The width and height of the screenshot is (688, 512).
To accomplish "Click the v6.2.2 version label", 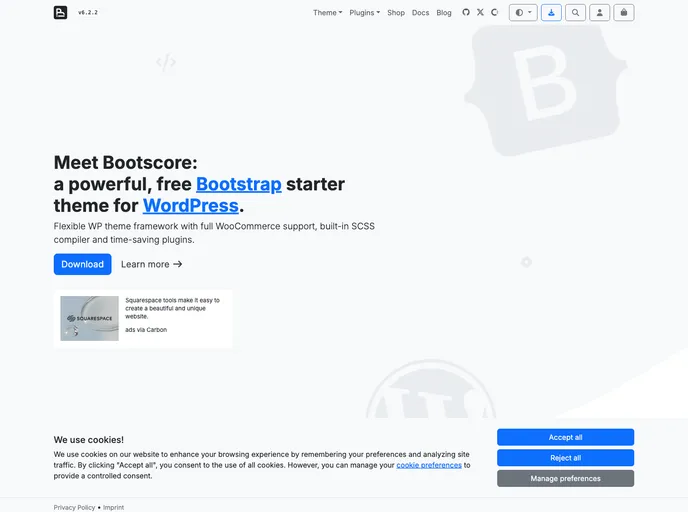I will coord(88,12).
